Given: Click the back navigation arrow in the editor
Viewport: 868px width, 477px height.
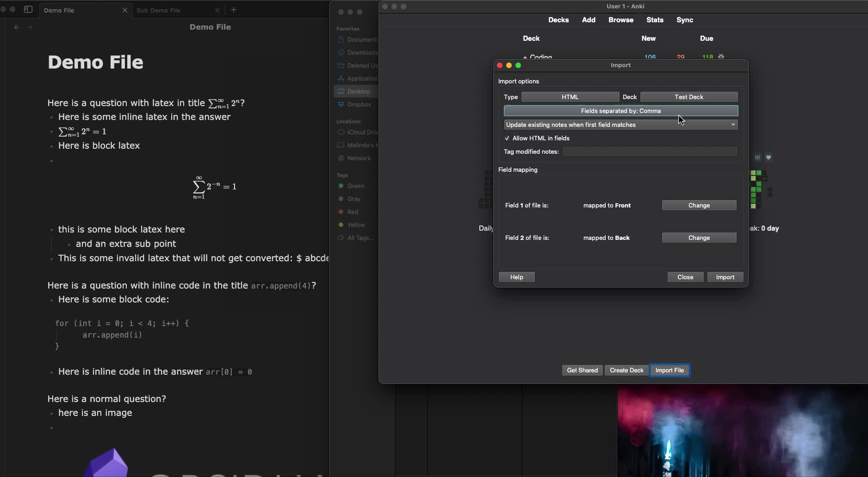Looking at the screenshot, I should (x=17, y=27).
